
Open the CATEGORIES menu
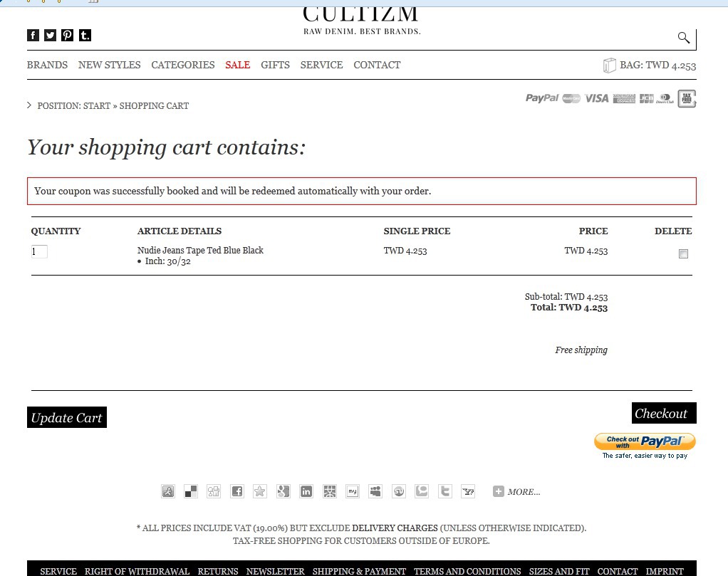pyautogui.click(x=183, y=65)
